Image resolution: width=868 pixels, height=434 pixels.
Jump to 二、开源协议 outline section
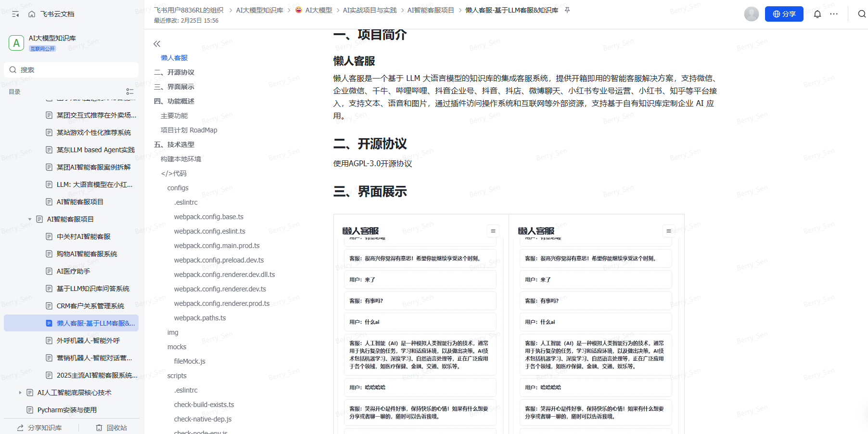coord(174,72)
